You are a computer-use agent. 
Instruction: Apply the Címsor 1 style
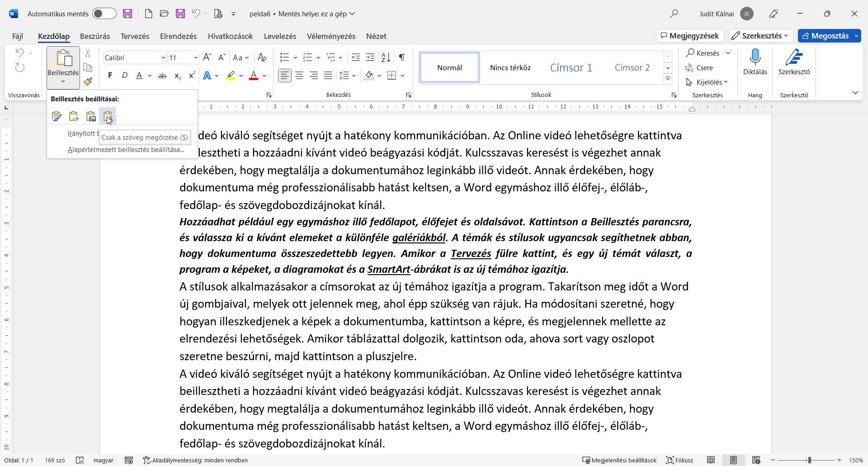[571, 67]
